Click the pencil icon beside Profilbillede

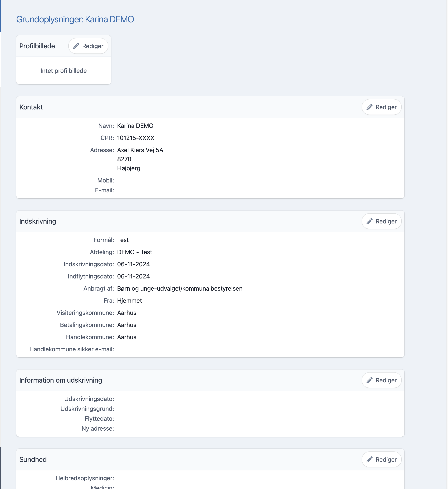click(x=76, y=46)
